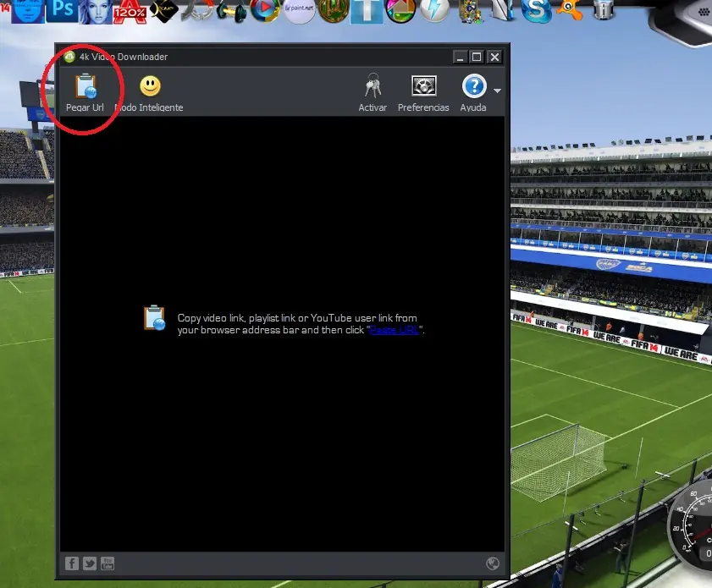
Task: Open the lightning bolt dock icon
Action: (434, 10)
